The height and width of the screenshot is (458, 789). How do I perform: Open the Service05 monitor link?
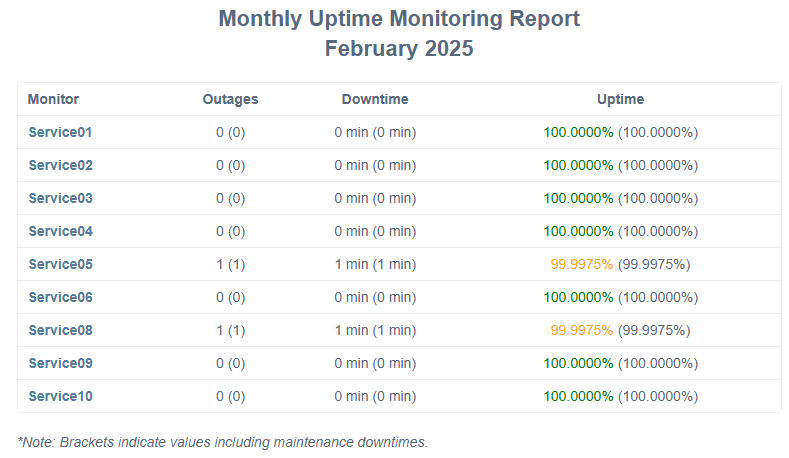pyautogui.click(x=60, y=264)
